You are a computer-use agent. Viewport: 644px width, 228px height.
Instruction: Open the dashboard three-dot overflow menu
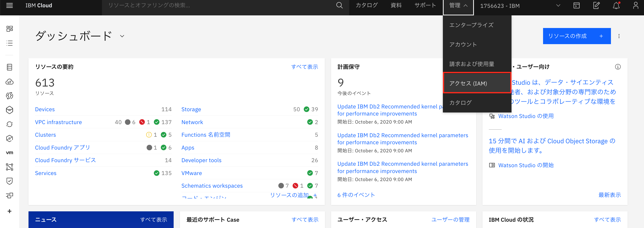pos(619,36)
